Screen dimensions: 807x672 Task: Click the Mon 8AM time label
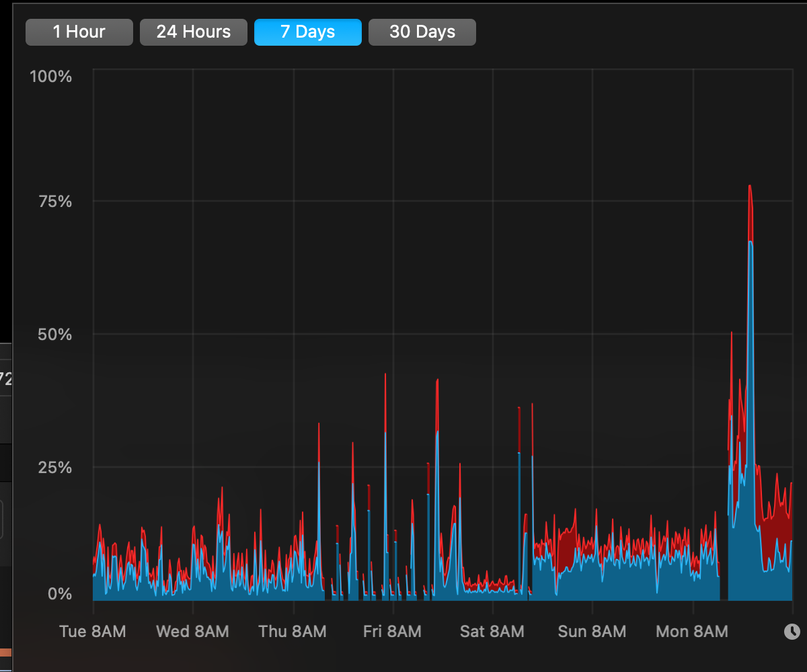(x=692, y=632)
